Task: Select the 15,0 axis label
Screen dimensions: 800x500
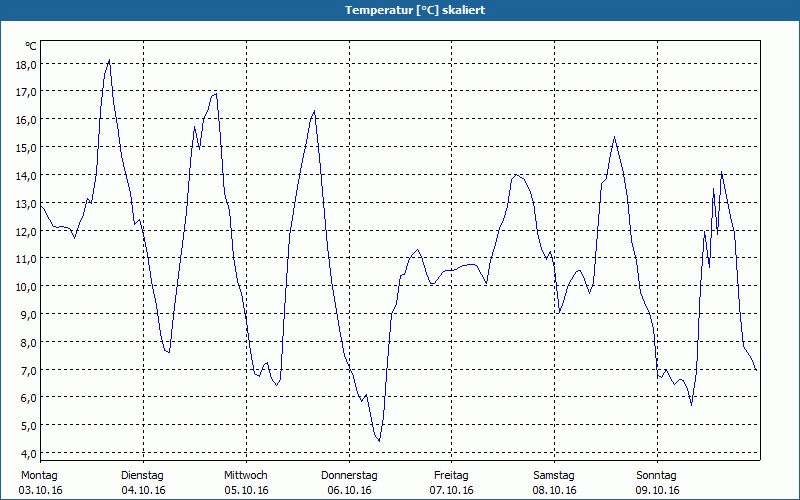Action: [26, 147]
